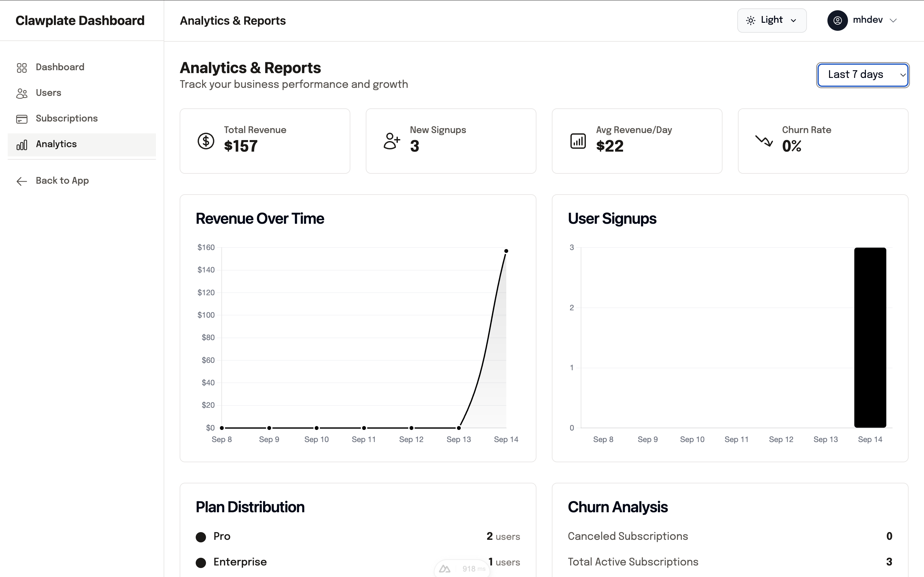
Task: Click the back arrow next to Back to App
Action: pyautogui.click(x=21, y=181)
